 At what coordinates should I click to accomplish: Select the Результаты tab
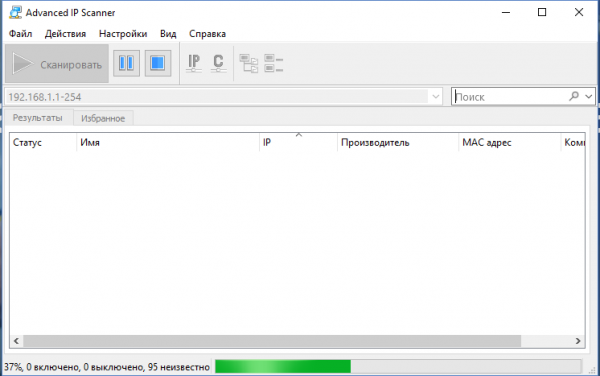pyautogui.click(x=38, y=117)
